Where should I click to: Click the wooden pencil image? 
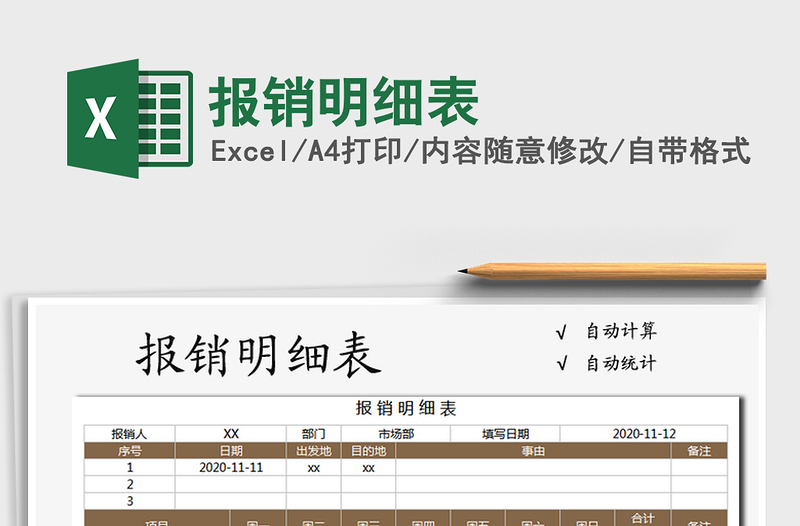[x=612, y=271]
